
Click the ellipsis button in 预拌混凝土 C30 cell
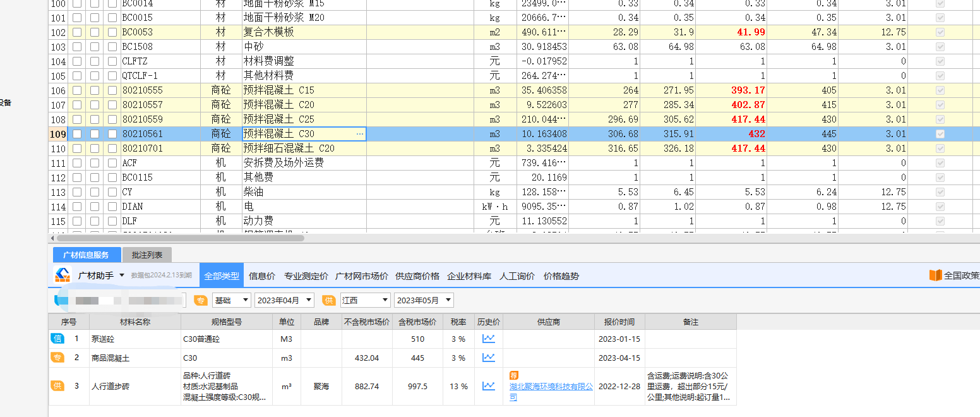(360, 134)
